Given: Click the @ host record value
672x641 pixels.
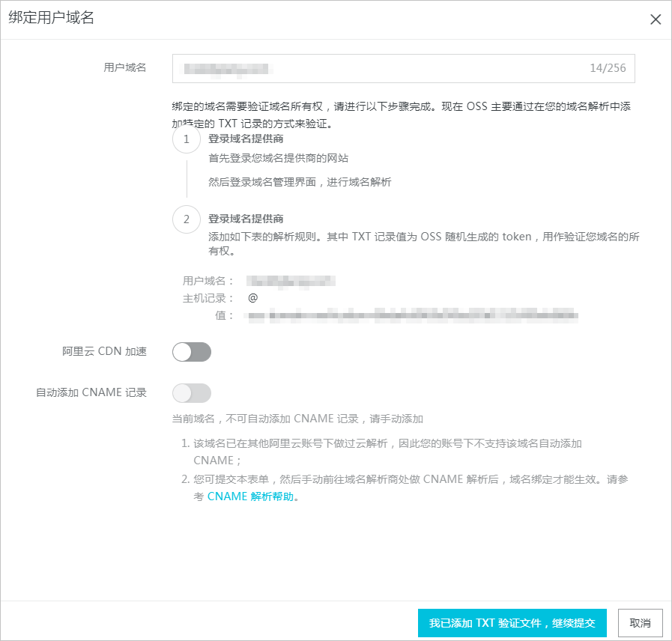Looking at the screenshot, I should (x=253, y=298).
